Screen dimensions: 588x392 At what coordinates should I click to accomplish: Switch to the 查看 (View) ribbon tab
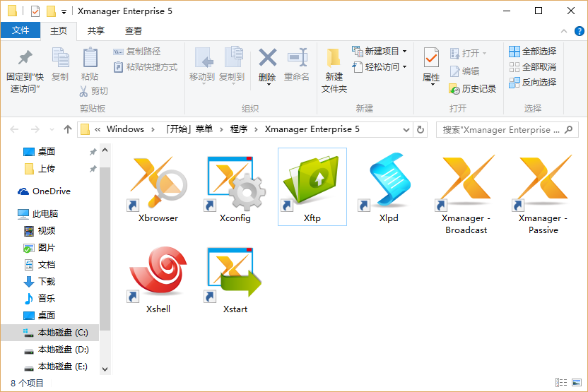(x=134, y=31)
